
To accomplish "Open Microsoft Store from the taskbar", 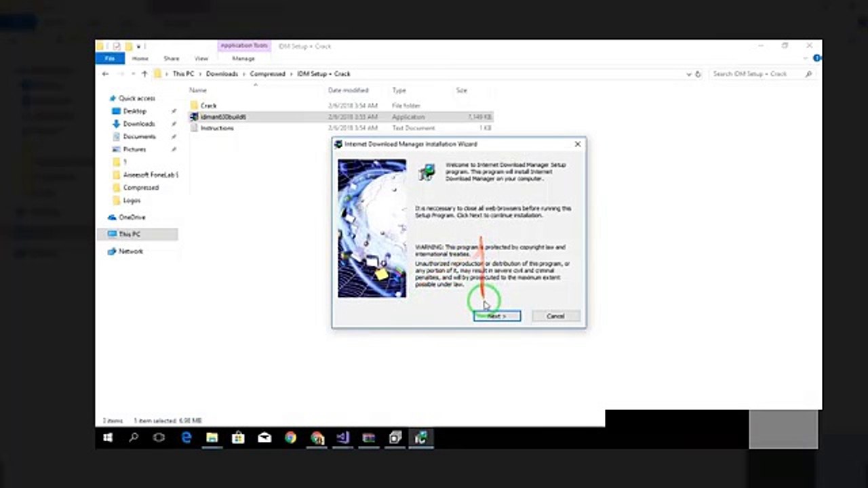I will [x=238, y=438].
